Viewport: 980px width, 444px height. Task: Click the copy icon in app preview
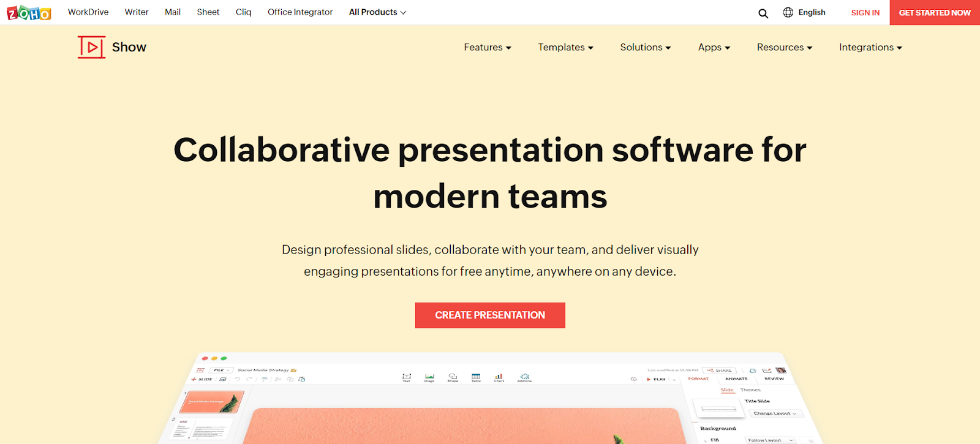coord(290,379)
